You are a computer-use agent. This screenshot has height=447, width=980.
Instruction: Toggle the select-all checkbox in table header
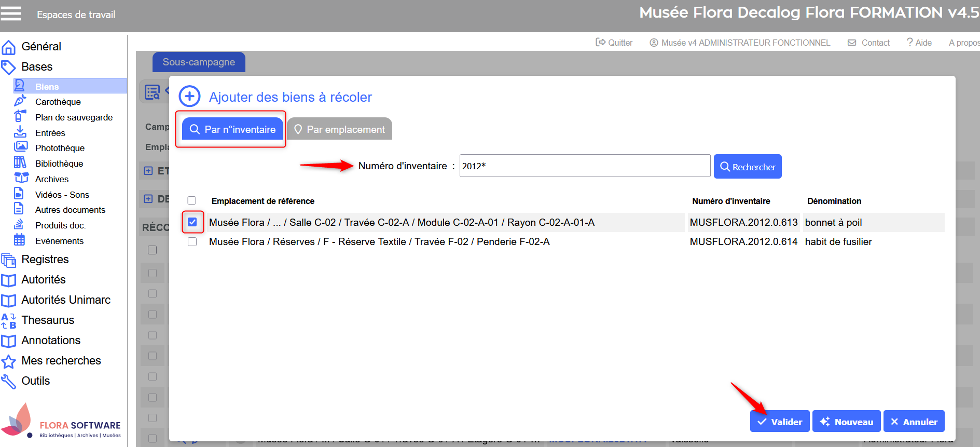pyautogui.click(x=192, y=200)
